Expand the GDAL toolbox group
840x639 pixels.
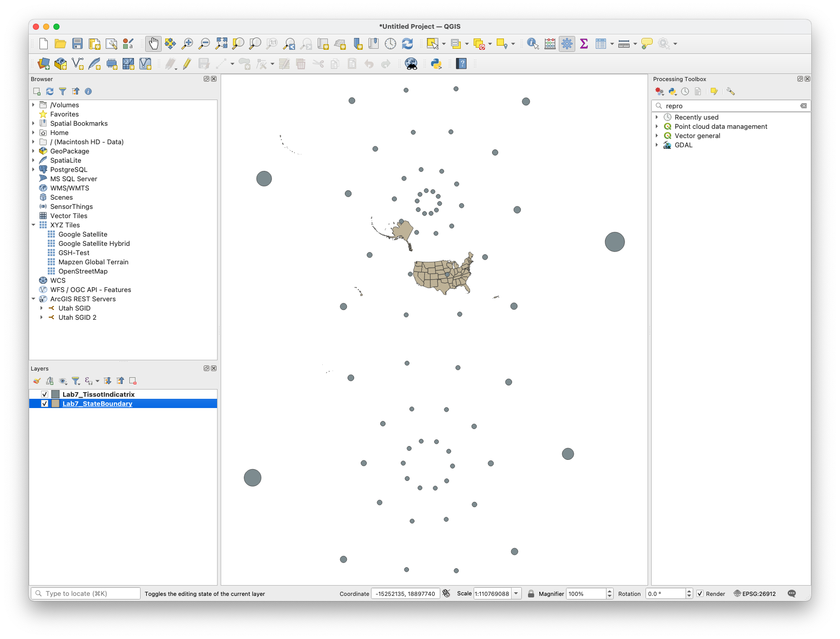tap(657, 145)
